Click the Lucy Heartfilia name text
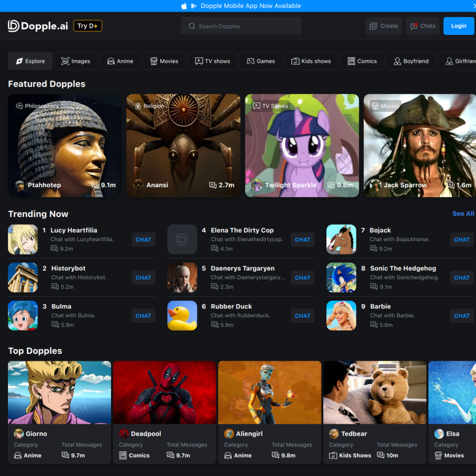 pos(74,230)
